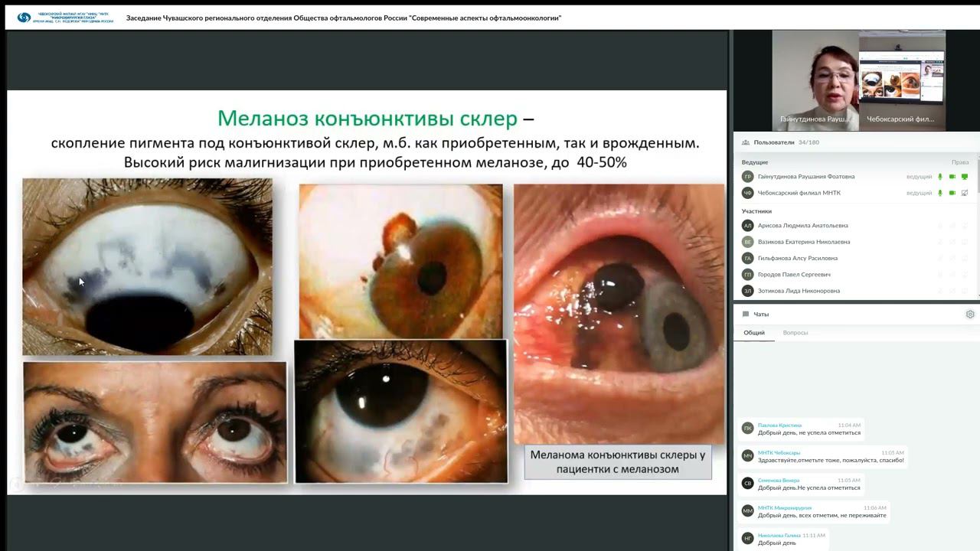
Task: Select the Чебоксарский фил... video thumbnail
Action: (902, 80)
